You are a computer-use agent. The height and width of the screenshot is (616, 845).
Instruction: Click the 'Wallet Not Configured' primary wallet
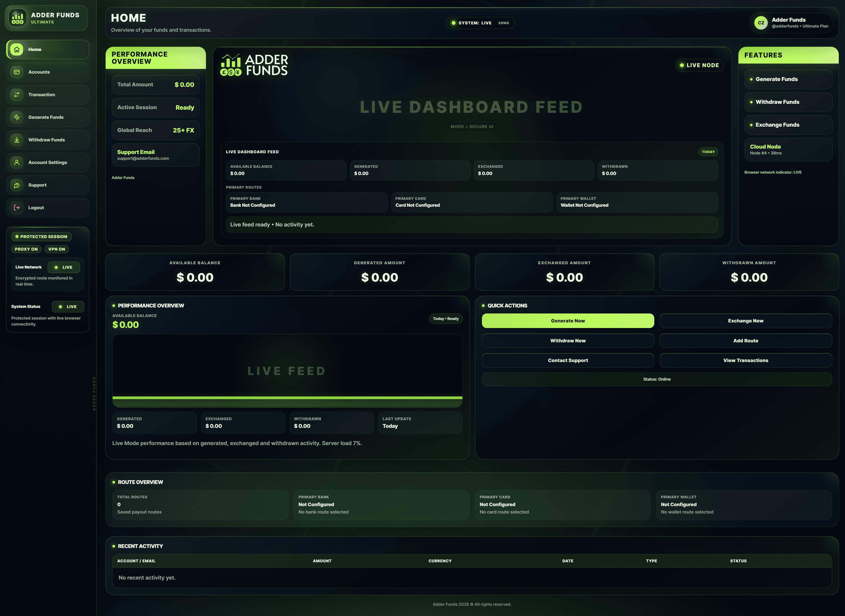pyautogui.click(x=637, y=202)
